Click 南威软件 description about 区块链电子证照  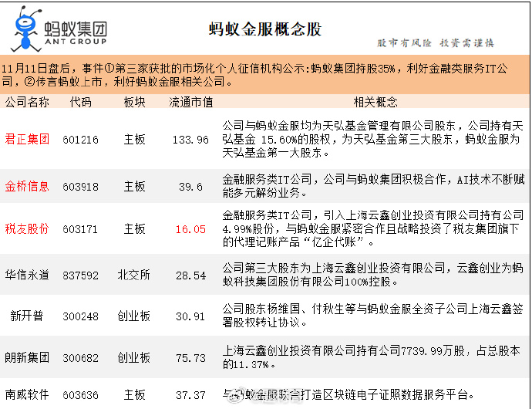tap(348, 395)
